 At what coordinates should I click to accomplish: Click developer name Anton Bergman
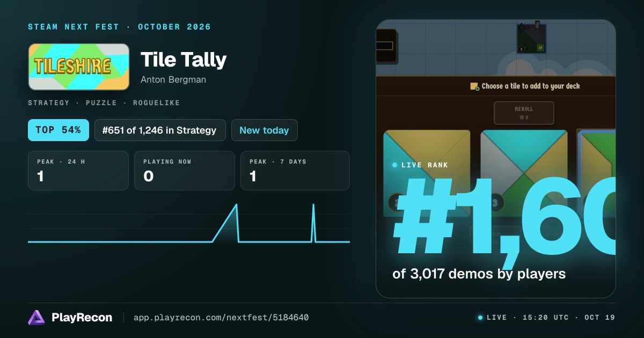[x=173, y=79]
